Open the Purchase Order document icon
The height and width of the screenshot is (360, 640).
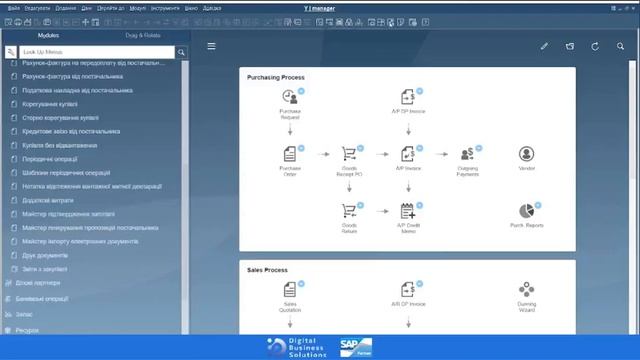tap(290, 154)
